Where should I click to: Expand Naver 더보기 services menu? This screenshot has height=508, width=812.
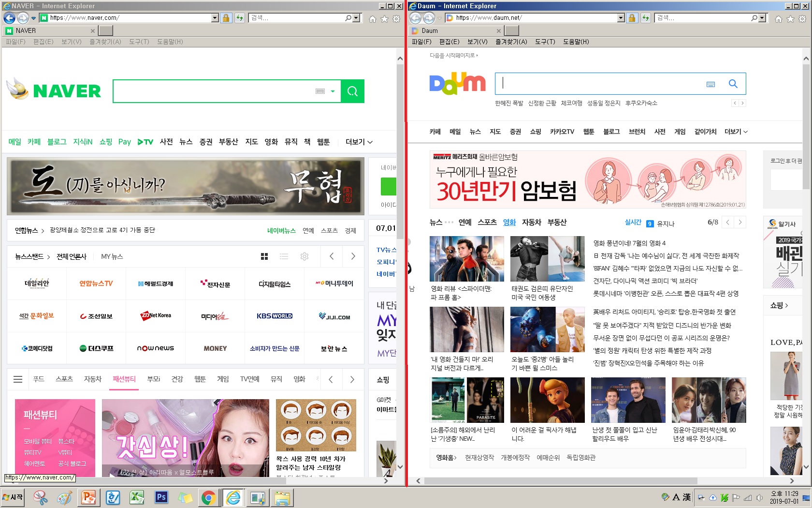pos(359,142)
